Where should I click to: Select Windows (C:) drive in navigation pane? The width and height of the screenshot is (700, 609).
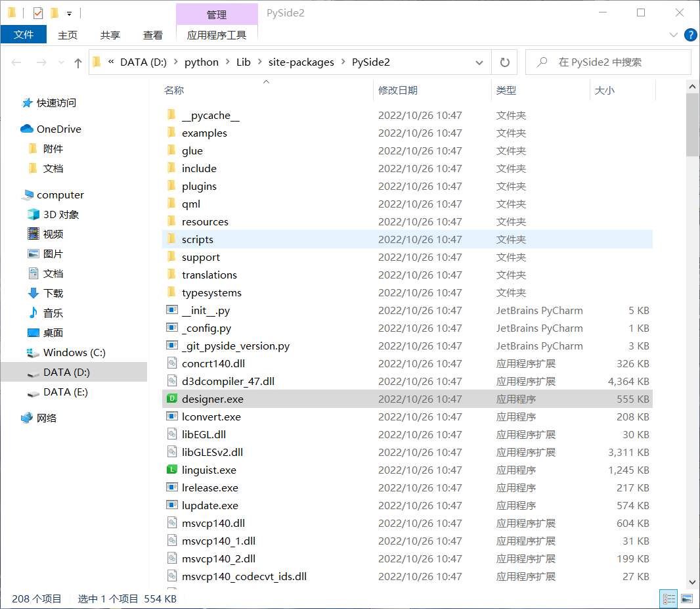[74, 353]
